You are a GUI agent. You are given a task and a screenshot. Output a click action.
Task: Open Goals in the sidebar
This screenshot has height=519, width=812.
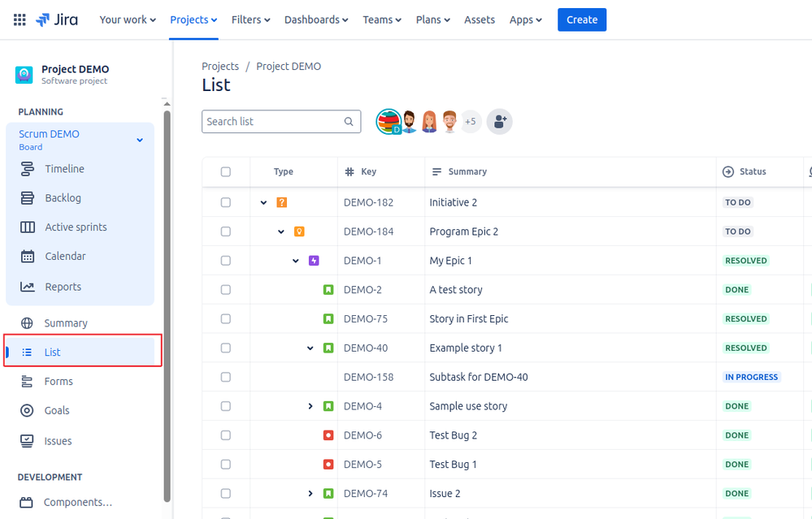coord(56,410)
